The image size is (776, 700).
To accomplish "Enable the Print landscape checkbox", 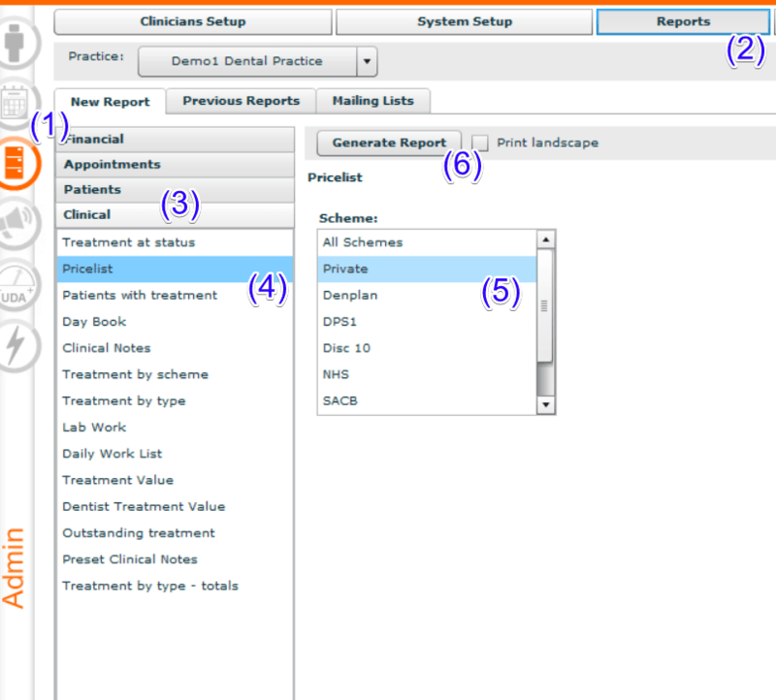I will [x=480, y=143].
